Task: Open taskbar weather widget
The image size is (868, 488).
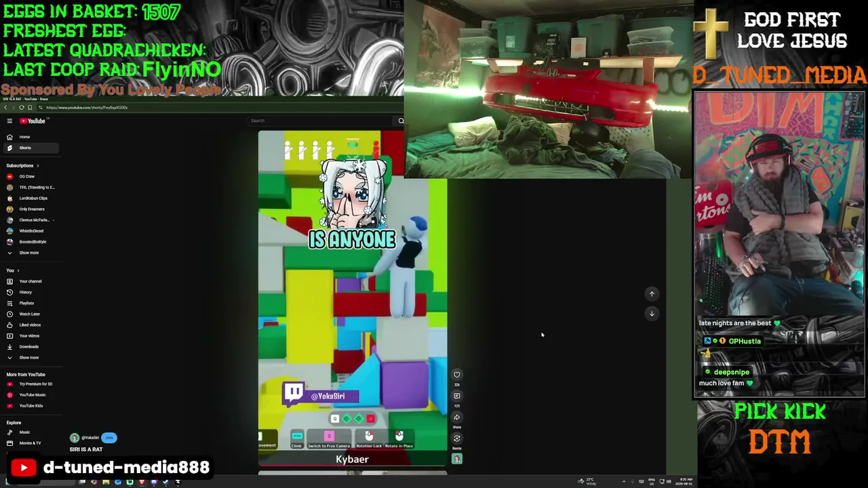Action: tap(587, 481)
